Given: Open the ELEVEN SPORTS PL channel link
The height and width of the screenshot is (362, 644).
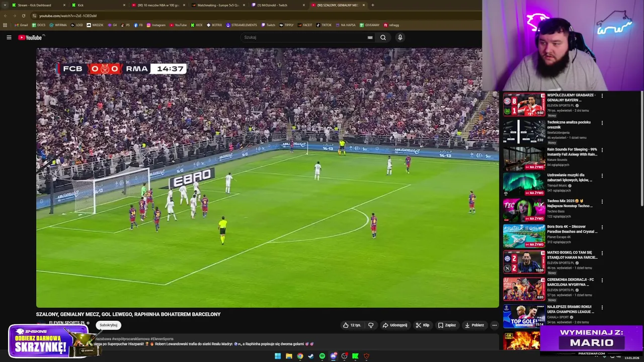Looking at the screenshot, I should [66, 323].
